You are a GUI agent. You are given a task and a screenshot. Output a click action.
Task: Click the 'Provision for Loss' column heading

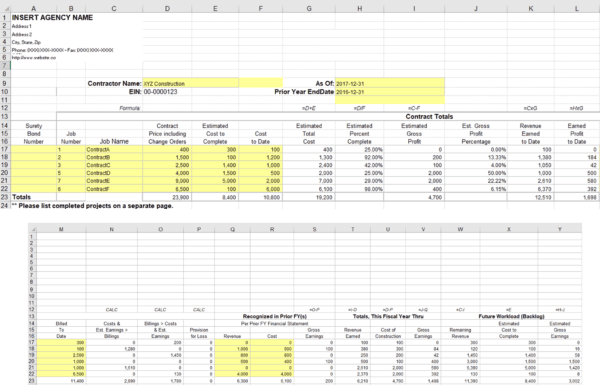click(199, 333)
